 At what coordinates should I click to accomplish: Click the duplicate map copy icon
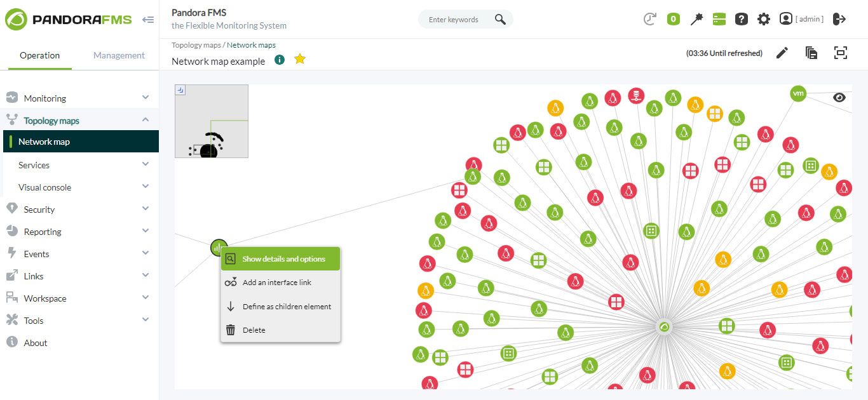point(811,53)
